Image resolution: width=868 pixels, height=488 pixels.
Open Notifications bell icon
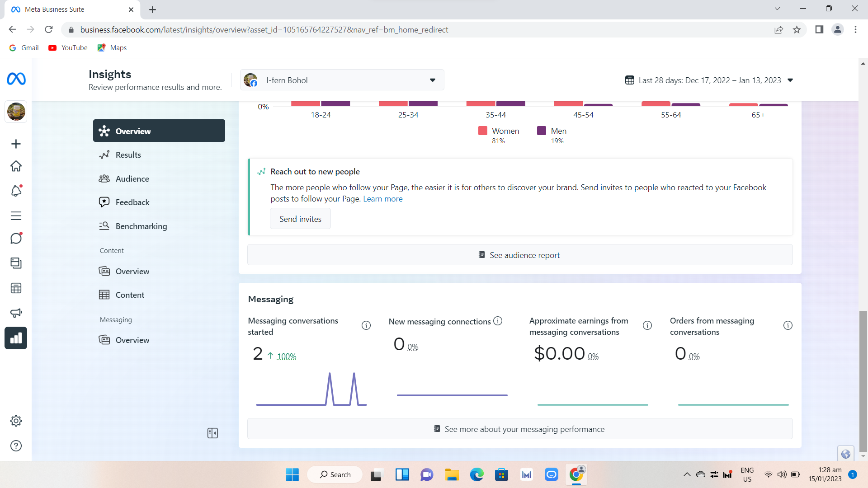[16, 191]
